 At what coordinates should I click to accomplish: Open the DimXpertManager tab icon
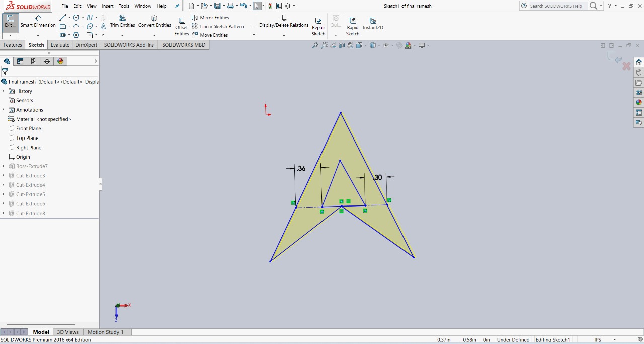click(47, 61)
